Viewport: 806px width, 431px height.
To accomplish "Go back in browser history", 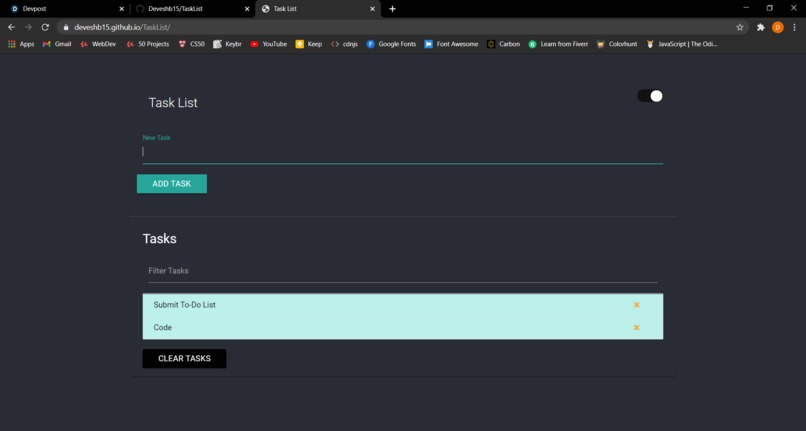I will point(11,27).
